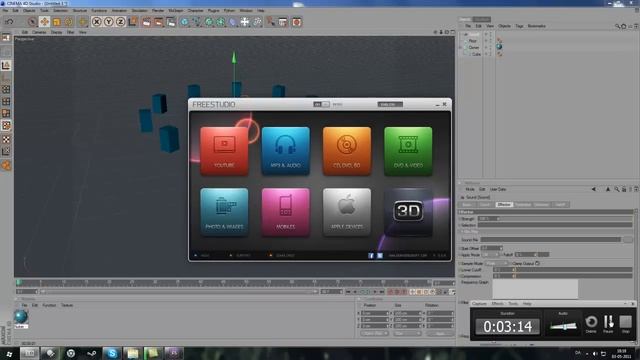640x360 pixels.
Task: Toggle the Y axis lock
Action: (109, 22)
